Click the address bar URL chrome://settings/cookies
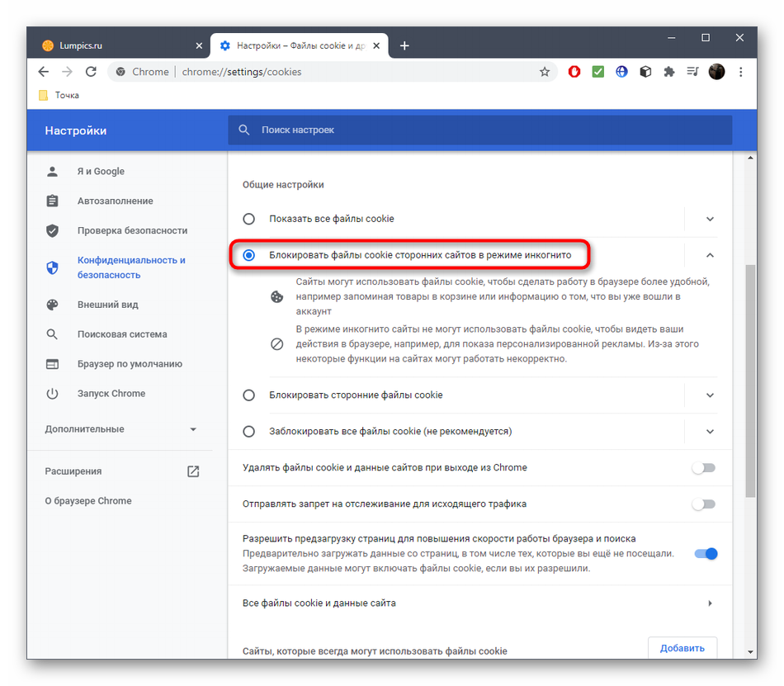The width and height of the screenshot is (784, 686). pos(242,72)
